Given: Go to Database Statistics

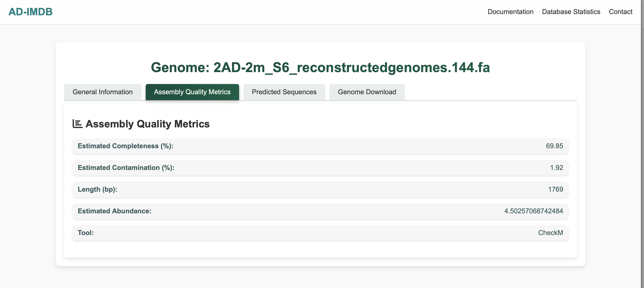Looking at the screenshot, I should (x=571, y=12).
